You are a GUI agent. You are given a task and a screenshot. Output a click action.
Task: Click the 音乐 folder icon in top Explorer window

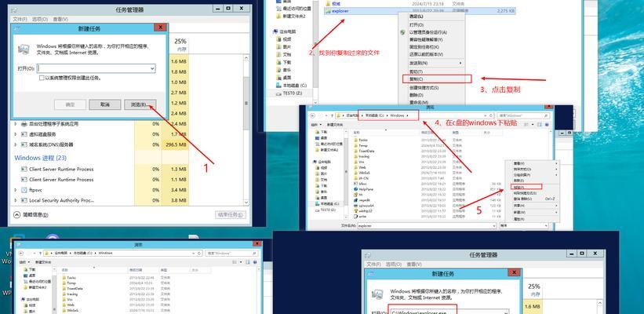click(278, 70)
